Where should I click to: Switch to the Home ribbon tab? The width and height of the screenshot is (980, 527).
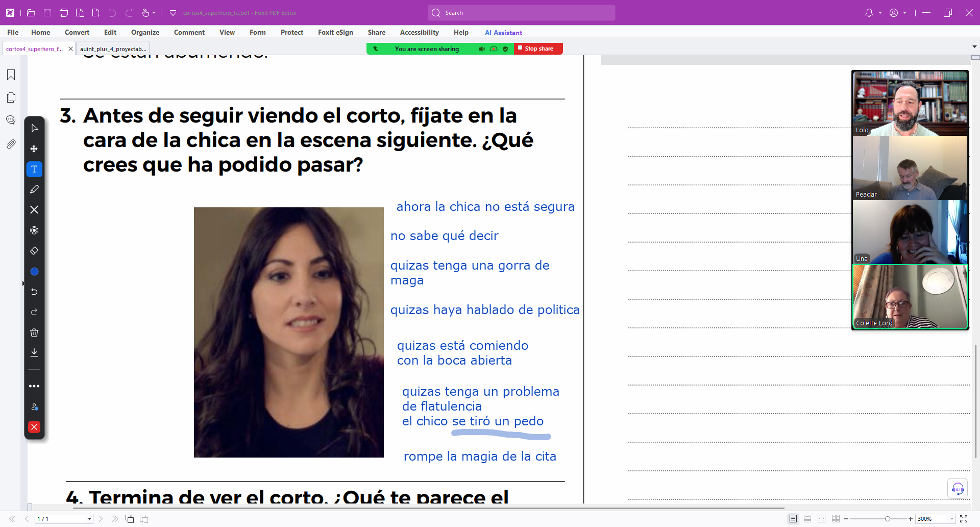[x=40, y=32]
